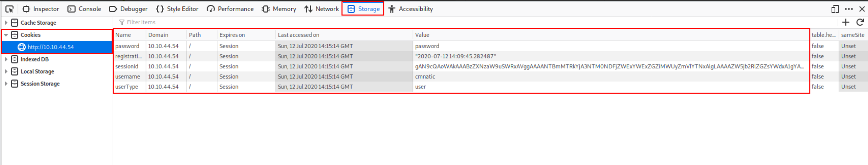Open the devtools more options menu
The width and height of the screenshot is (868, 165).
(849, 9)
